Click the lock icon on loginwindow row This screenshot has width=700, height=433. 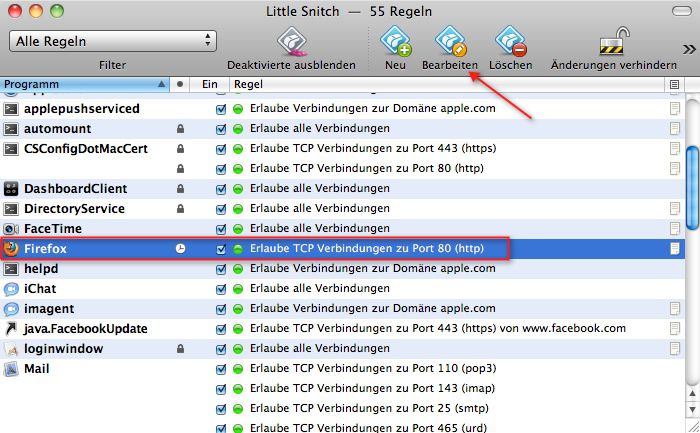click(180, 349)
